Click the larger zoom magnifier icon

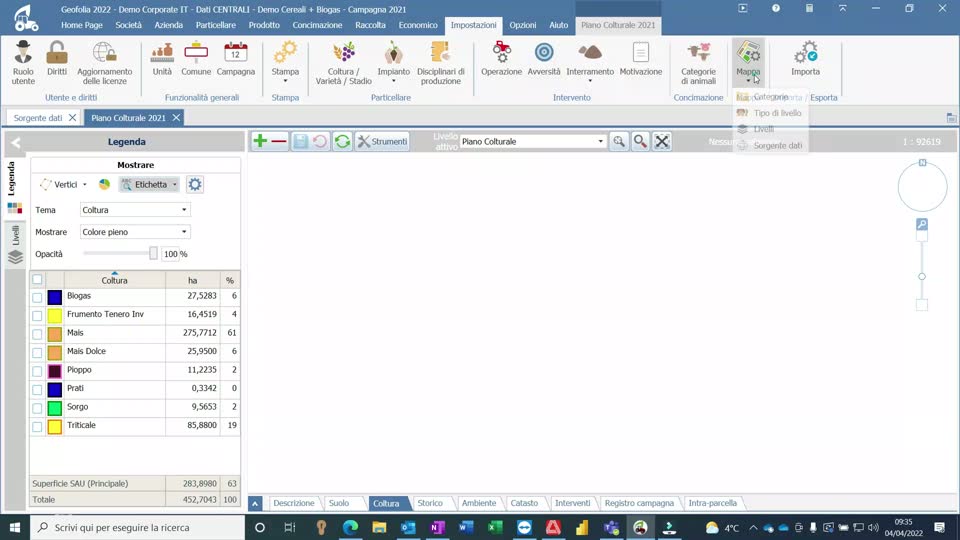click(x=640, y=141)
